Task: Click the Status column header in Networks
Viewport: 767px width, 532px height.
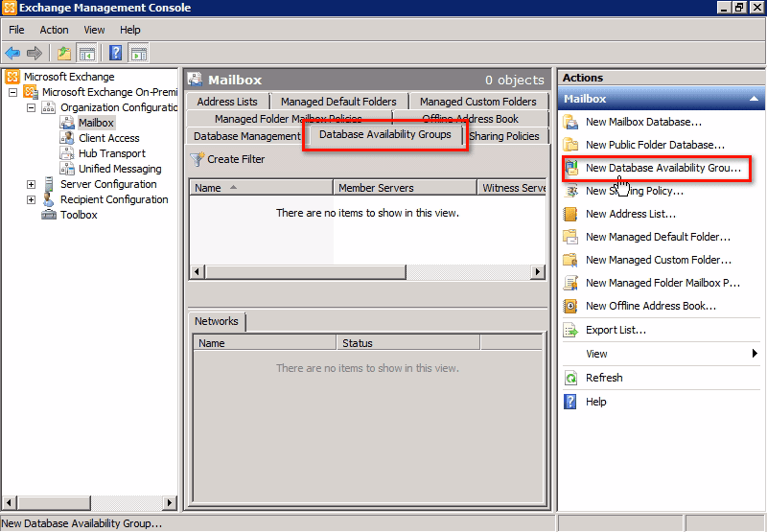Action: click(408, 343)
